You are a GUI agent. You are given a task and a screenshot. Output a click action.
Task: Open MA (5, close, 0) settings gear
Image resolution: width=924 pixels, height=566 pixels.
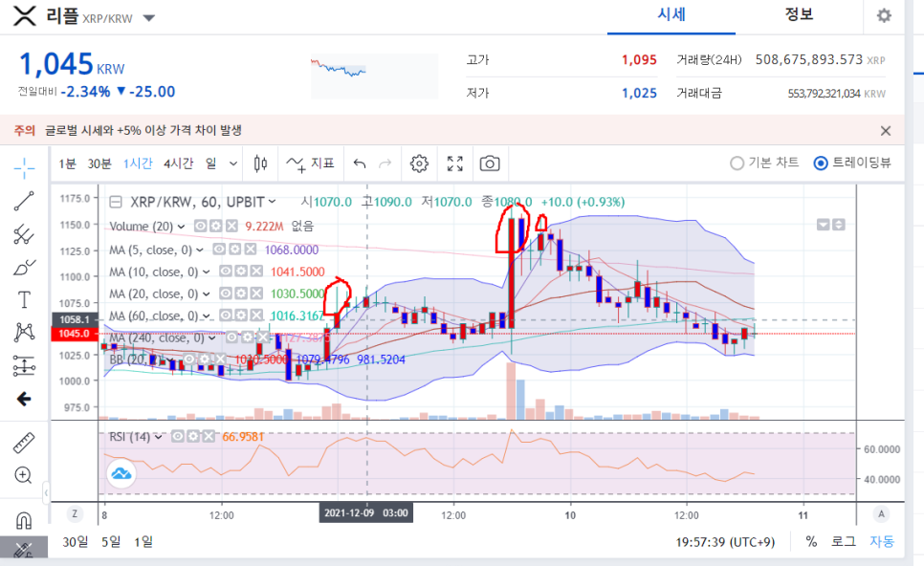coord(234,250)
